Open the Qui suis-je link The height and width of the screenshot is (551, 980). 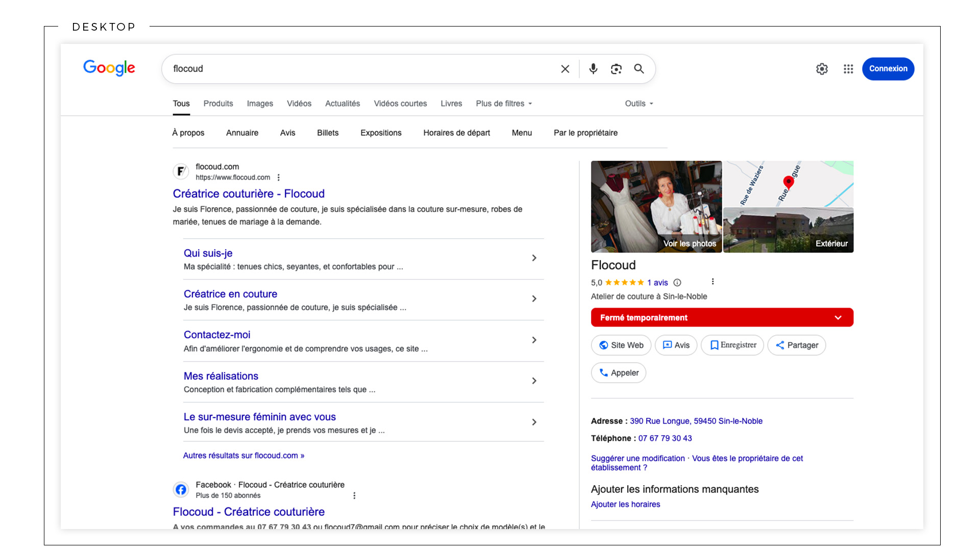tap(208, 253)
